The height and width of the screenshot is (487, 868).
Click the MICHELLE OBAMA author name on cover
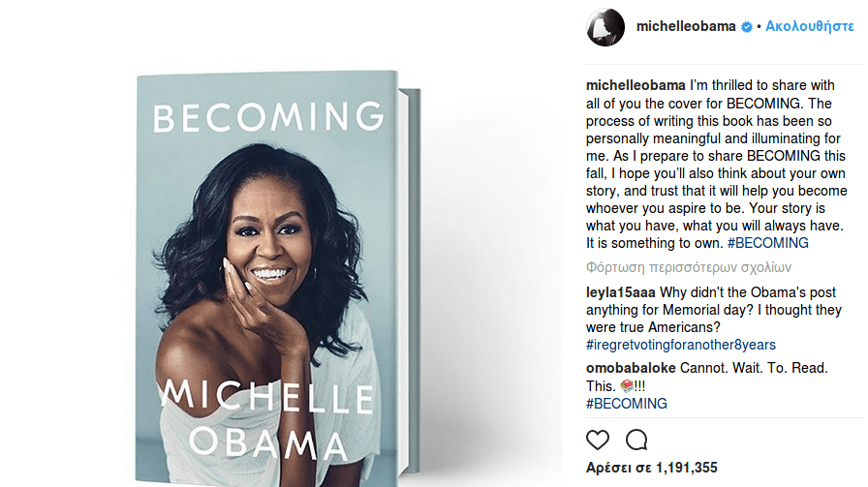pyautogui.click(x=268, y=419)
